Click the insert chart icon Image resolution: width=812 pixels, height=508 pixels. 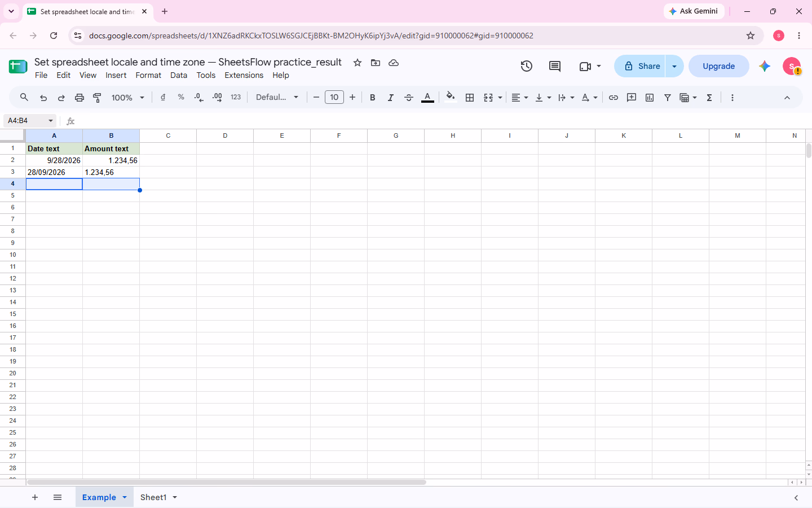click(650, 98)
